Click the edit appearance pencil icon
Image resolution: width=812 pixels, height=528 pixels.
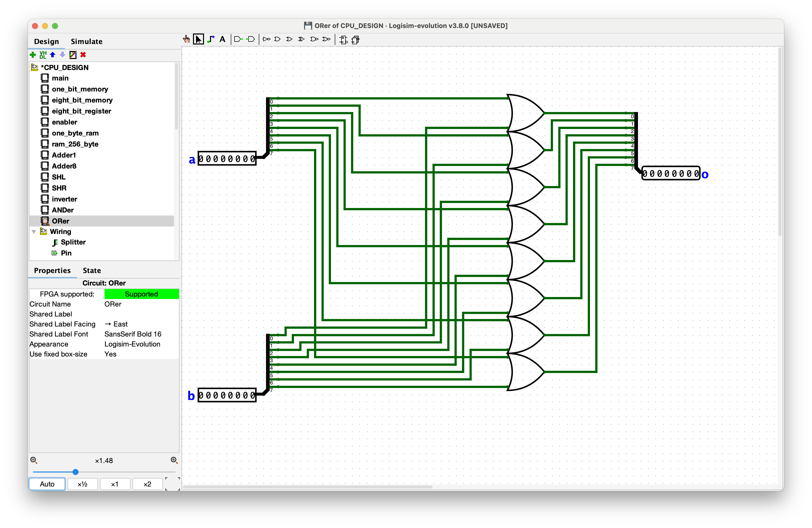coord(73,54)
